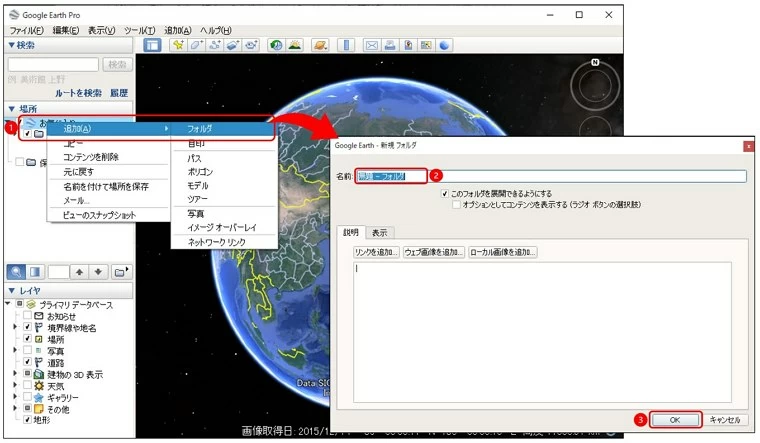Click the ウェブ画像を追加 button

point(434,252)
